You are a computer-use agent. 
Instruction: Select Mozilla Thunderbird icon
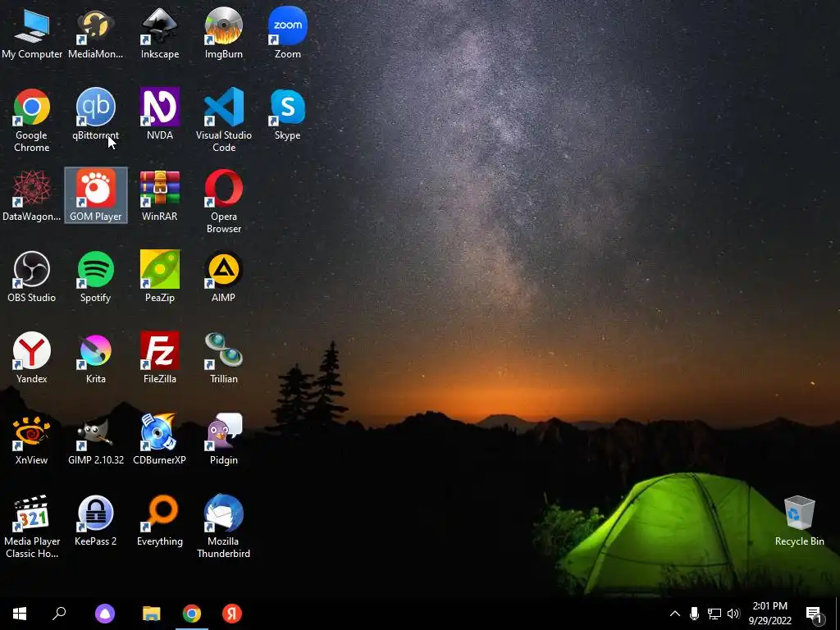(223, 527)
